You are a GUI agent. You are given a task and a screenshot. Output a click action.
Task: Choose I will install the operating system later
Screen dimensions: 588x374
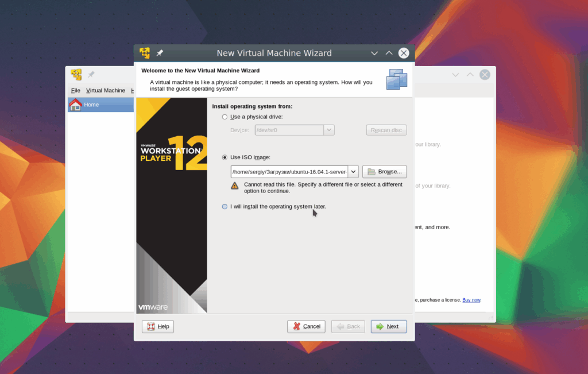click(225, 206)
